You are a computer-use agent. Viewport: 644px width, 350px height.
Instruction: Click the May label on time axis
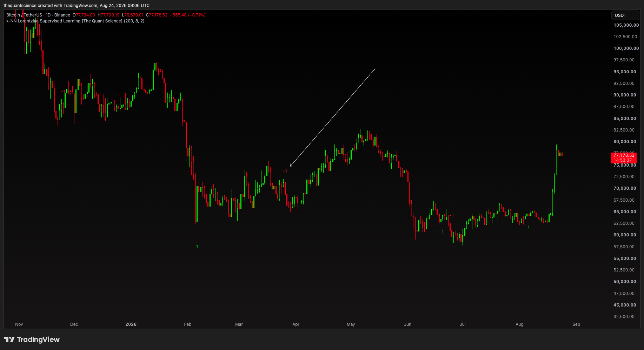click(x=351, y=324)
